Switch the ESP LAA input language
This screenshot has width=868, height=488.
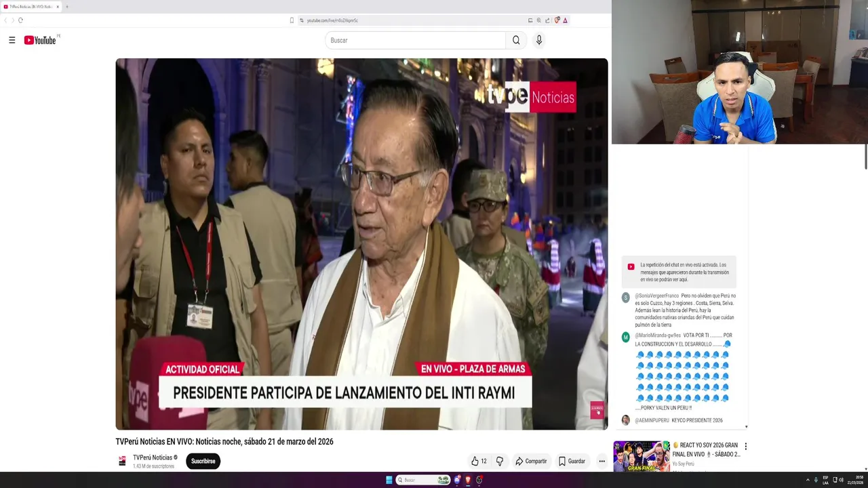[825, 480]
